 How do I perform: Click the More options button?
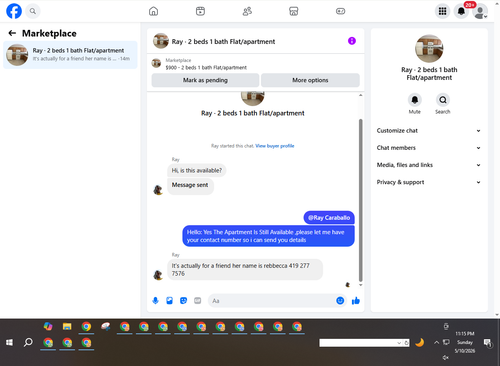point(310,80)
